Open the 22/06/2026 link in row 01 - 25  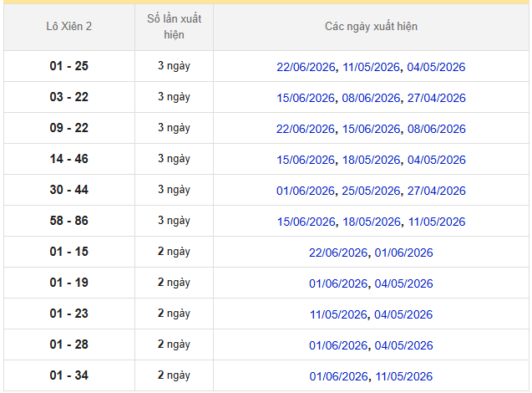point(306,67)
